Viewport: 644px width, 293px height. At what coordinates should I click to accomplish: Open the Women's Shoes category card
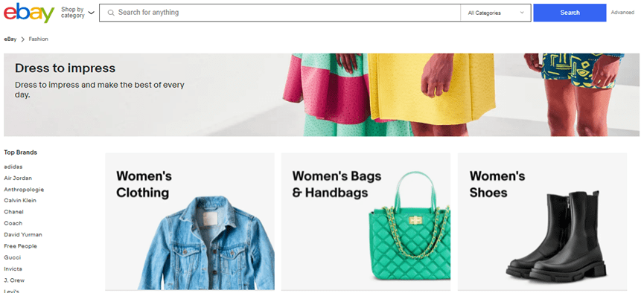point(542,222)
